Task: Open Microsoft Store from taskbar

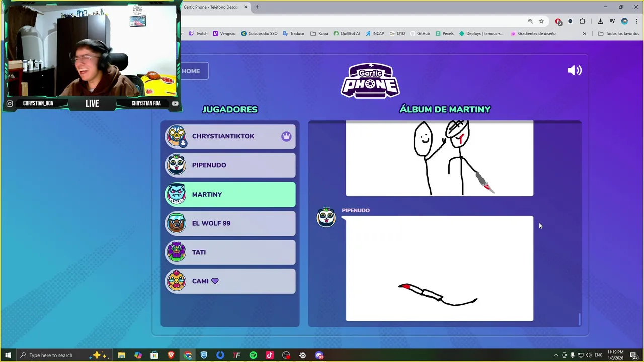Action: (154, 355)
